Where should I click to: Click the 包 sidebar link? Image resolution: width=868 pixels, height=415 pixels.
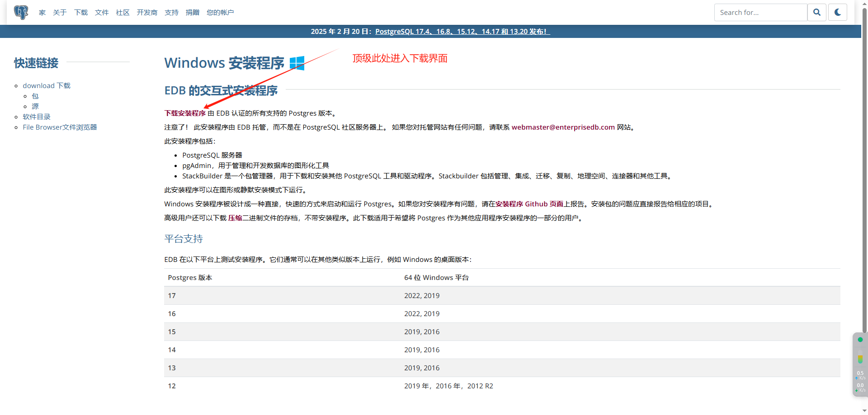(35, 96)
